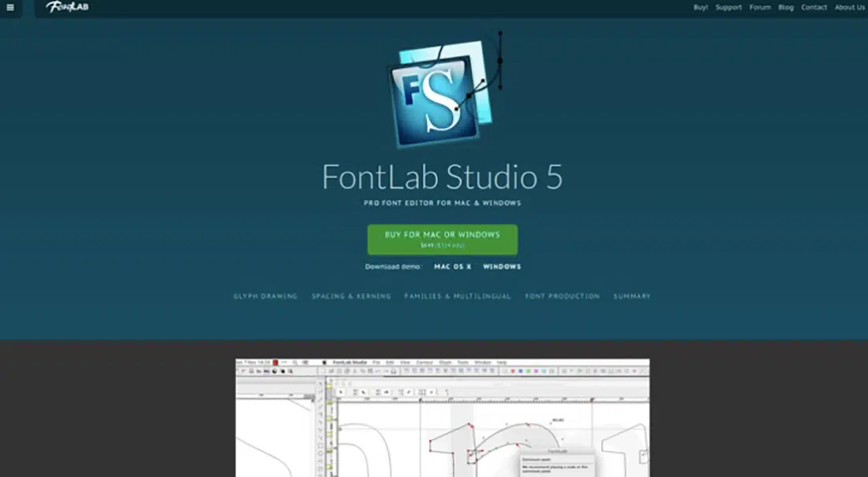Screen dimensions: 868x477
Task: Go to the Support page
Action: pyautogui.click(x=728, y=8)
